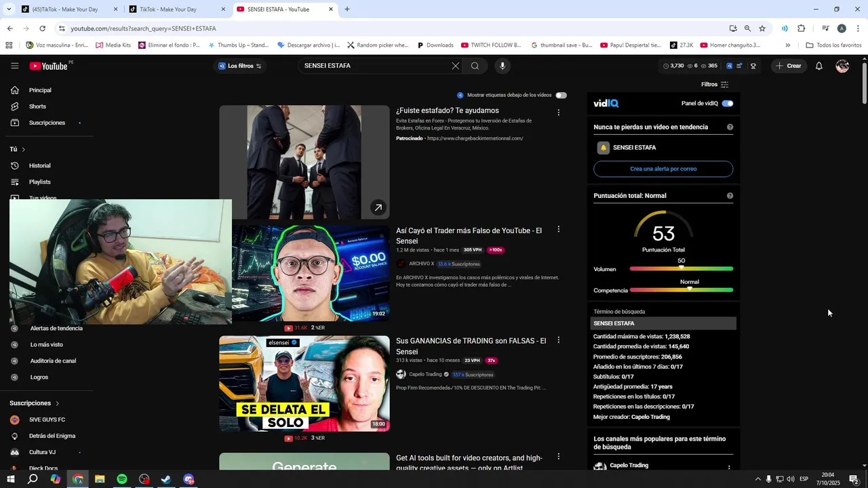Expand the Suscripciones sidebar heading
The height and width of the screenshot is (488, 868).
click(x=35, y=403)
